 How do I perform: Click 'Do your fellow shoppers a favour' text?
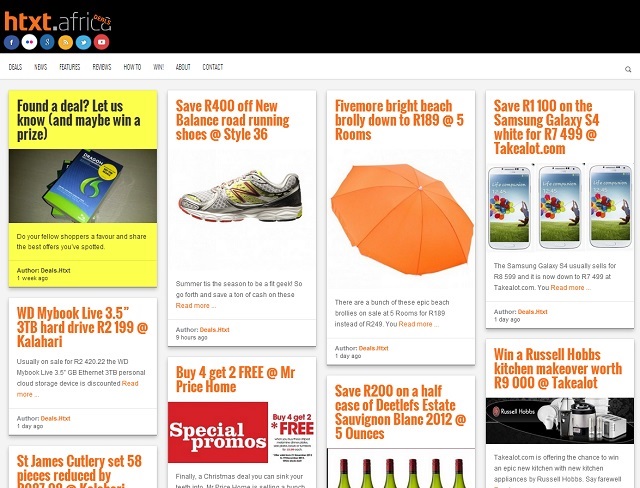coord(82,242)
